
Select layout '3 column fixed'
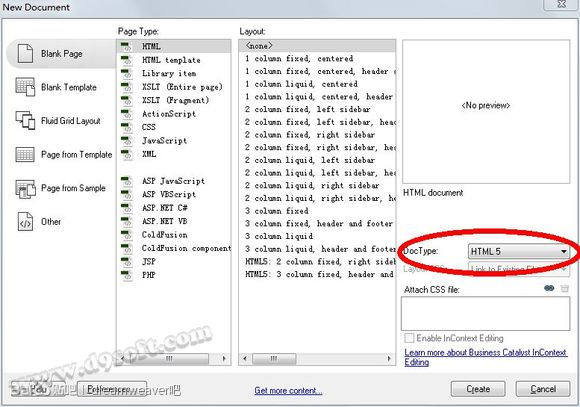[x=317, y=211]
